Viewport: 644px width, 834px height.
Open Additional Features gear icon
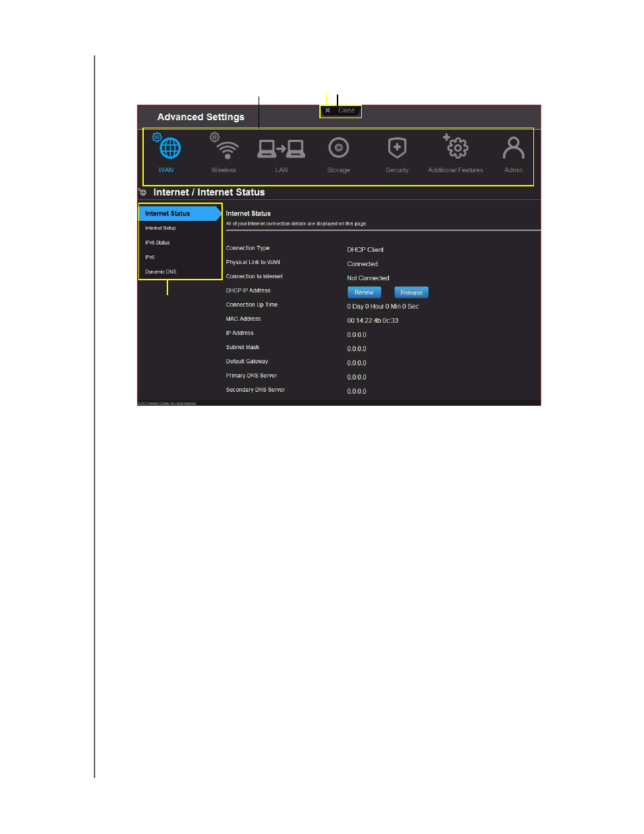click(456, 146)
